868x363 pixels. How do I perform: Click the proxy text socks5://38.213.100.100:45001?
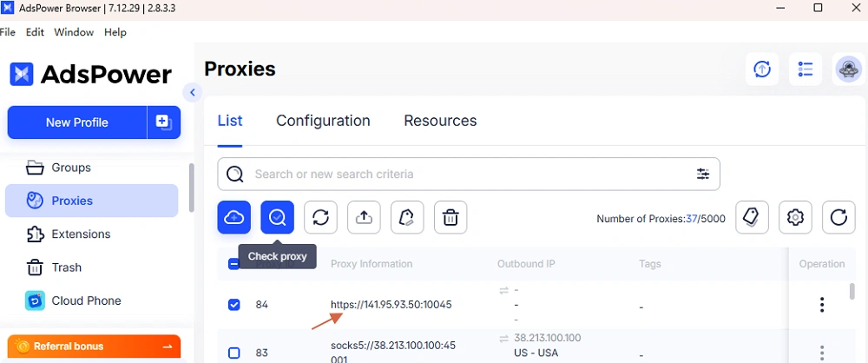(x=393, y=353)
